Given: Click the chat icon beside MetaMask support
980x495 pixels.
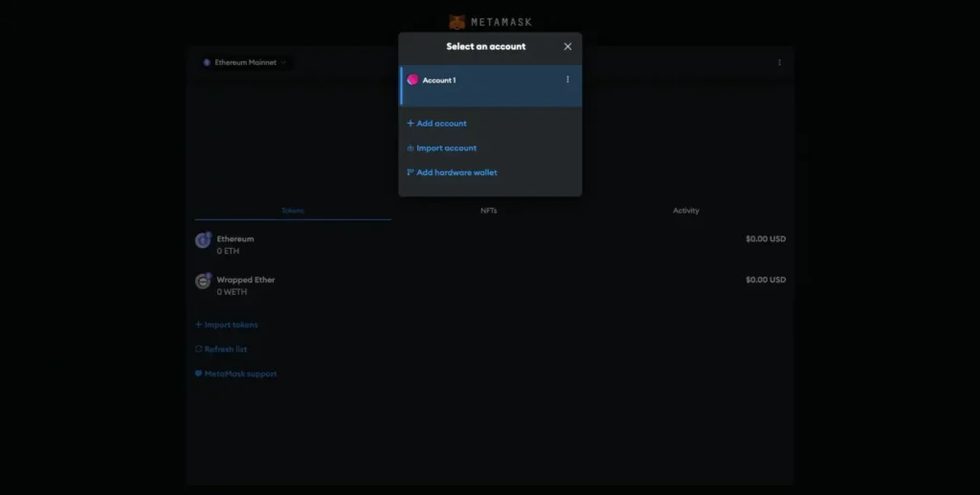Looking at the screenshot, I should (199, 373).
